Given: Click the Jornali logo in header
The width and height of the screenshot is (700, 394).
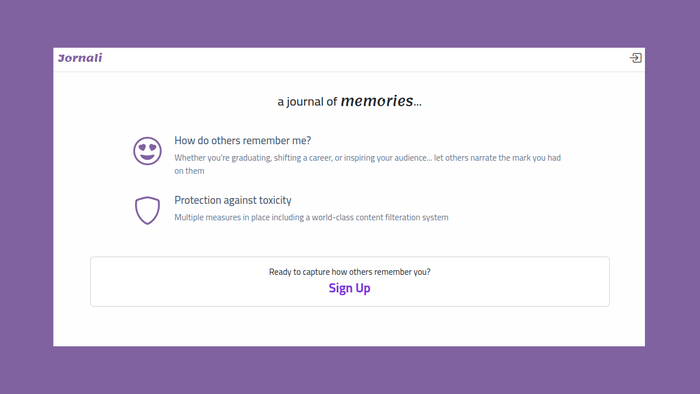Looking at the screenshot, I should pos(80,58).
